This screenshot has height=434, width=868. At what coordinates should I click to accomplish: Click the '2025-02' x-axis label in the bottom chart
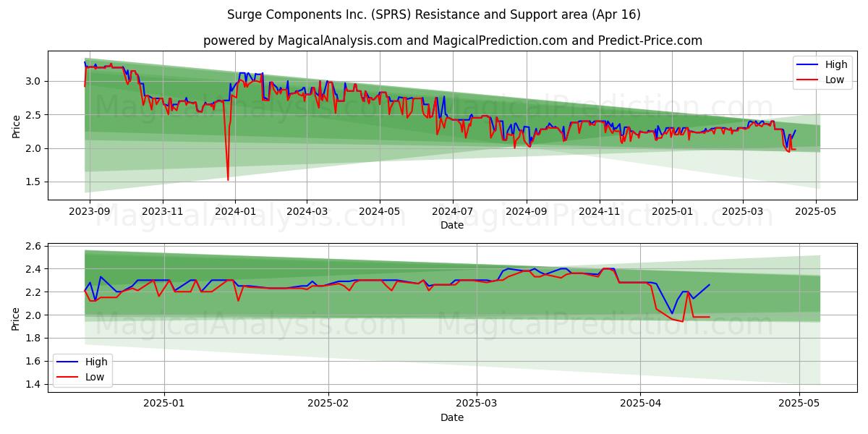pyautogui.click(x=328, y=404)
